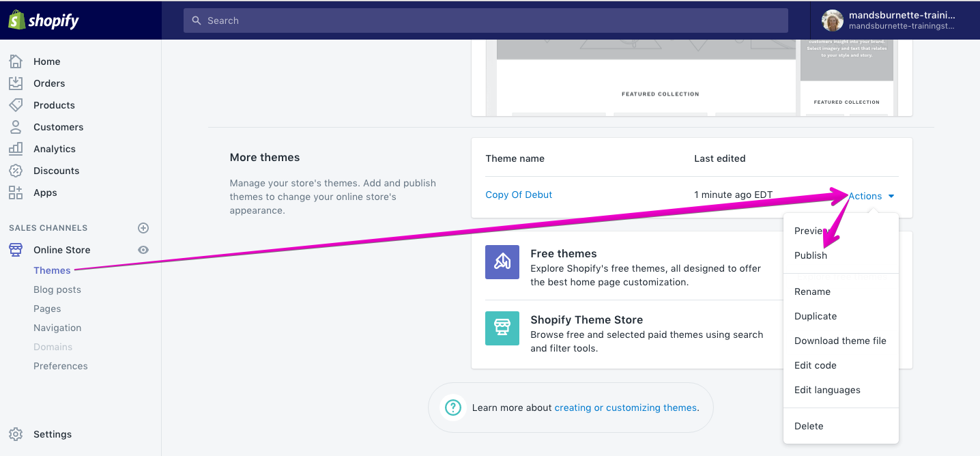Select Themes under Online Store

pos(52,270)
